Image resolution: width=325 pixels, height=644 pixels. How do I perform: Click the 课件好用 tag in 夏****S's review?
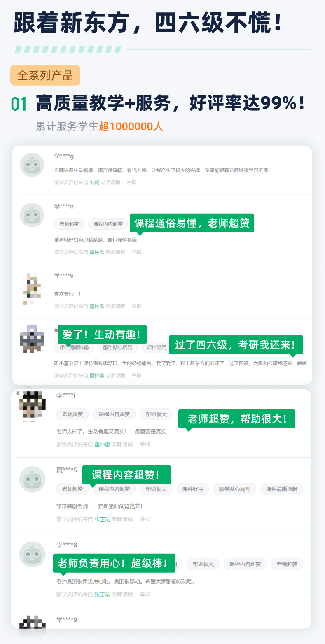click(193, 489)
